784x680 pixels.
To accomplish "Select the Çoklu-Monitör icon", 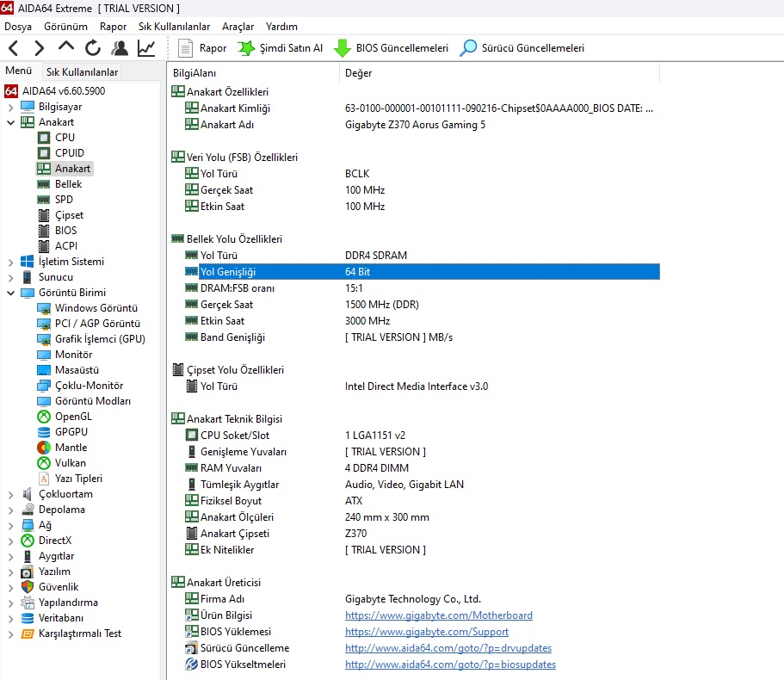I will click(44, 386).
